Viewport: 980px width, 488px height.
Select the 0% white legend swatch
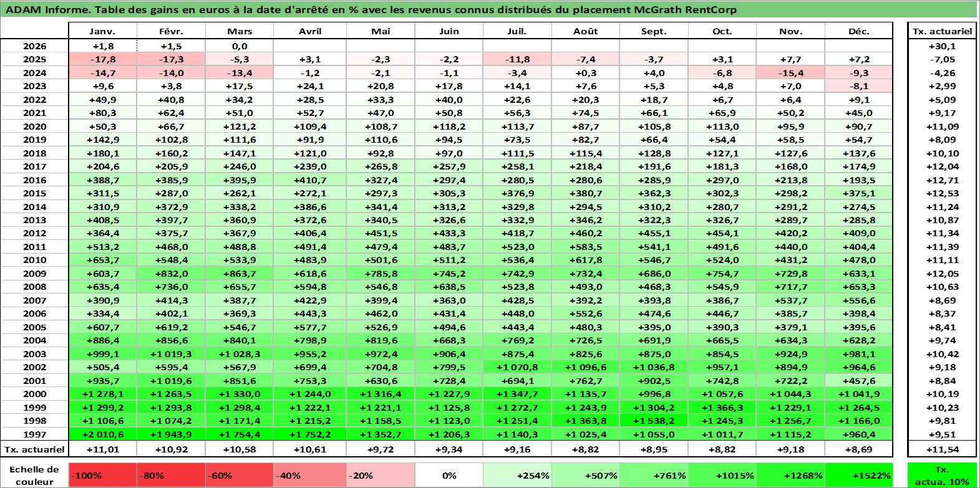[x=449, y=475]
